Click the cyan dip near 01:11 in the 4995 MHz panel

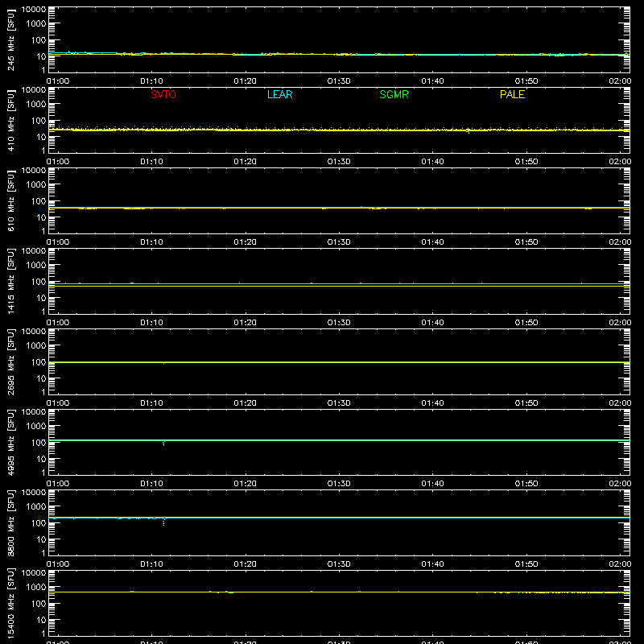coord(163,444)
